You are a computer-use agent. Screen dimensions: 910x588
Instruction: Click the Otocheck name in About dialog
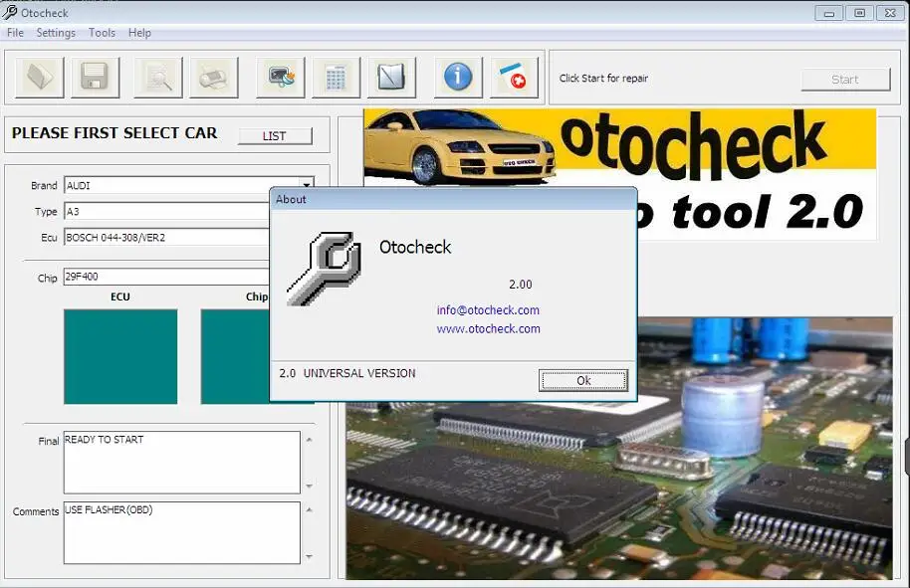point(415,247)
